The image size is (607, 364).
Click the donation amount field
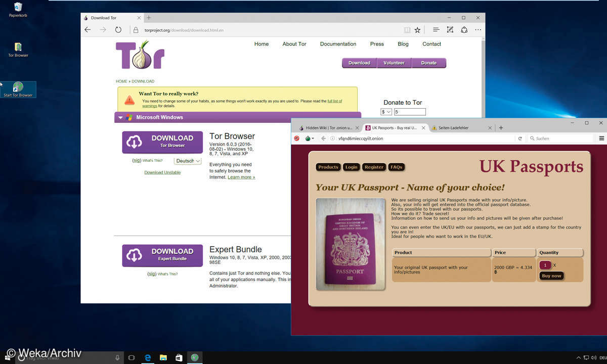coord(410,112)
